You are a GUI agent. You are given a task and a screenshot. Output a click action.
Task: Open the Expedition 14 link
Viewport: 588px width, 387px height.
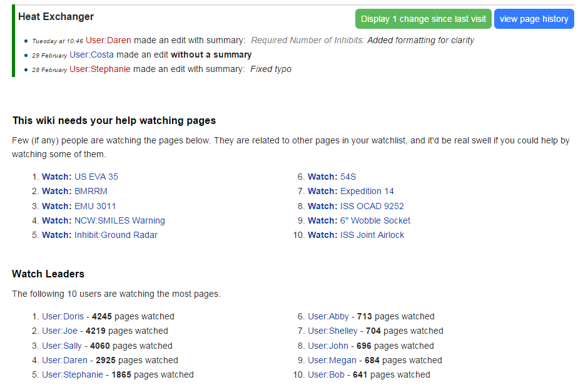(x=367, y=191)
